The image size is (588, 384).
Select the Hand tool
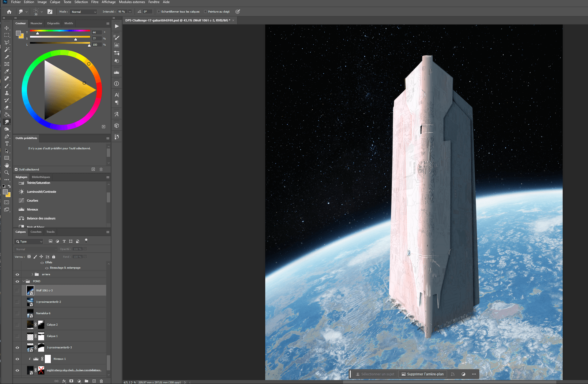(7, 165)
